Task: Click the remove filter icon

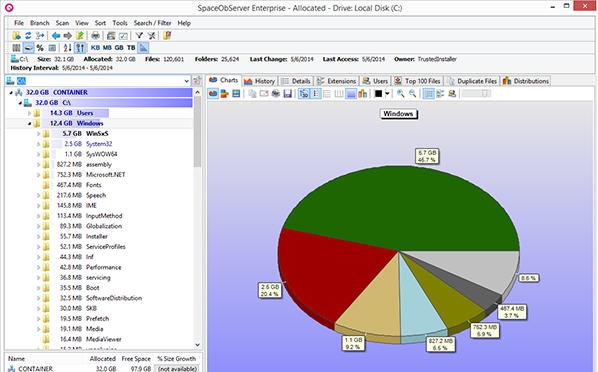Action: [x=151, y=36]
